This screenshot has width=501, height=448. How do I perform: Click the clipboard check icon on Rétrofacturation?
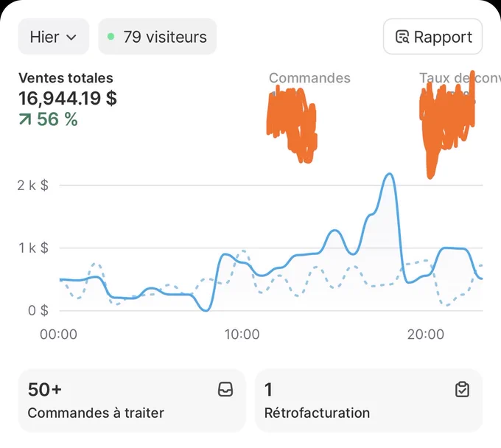[x=462, y=390]
